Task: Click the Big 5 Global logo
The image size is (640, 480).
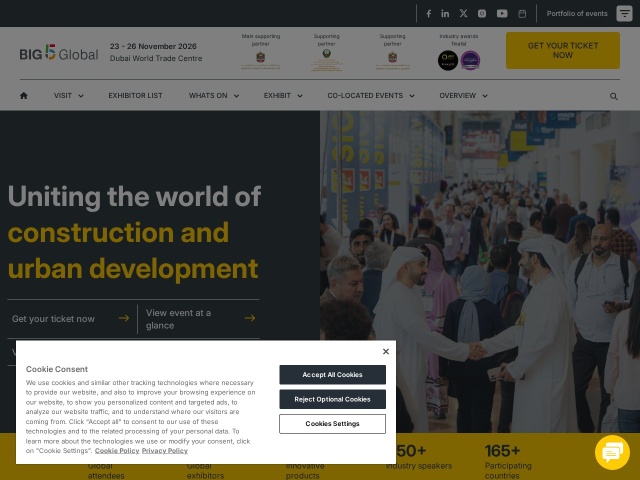Action: 59,53
